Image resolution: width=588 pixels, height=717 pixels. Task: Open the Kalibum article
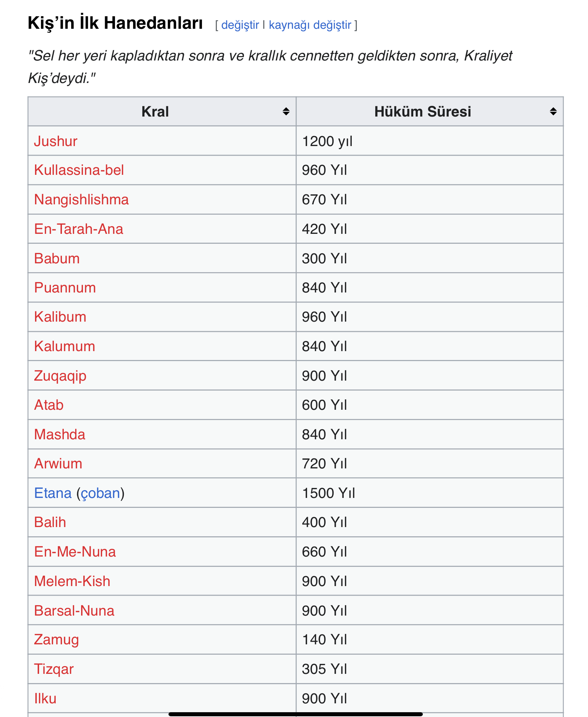(59, 317)
